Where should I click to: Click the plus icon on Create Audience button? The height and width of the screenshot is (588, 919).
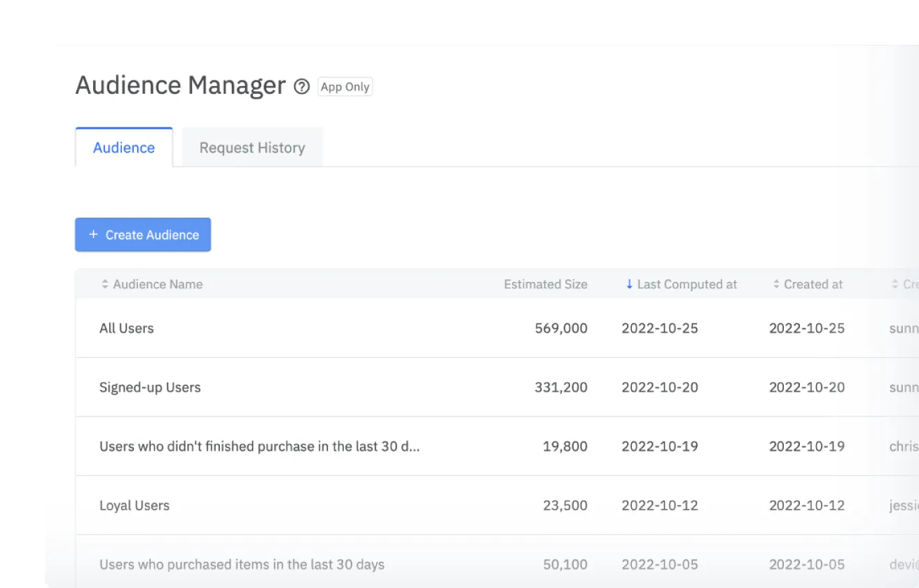[93, 234]
